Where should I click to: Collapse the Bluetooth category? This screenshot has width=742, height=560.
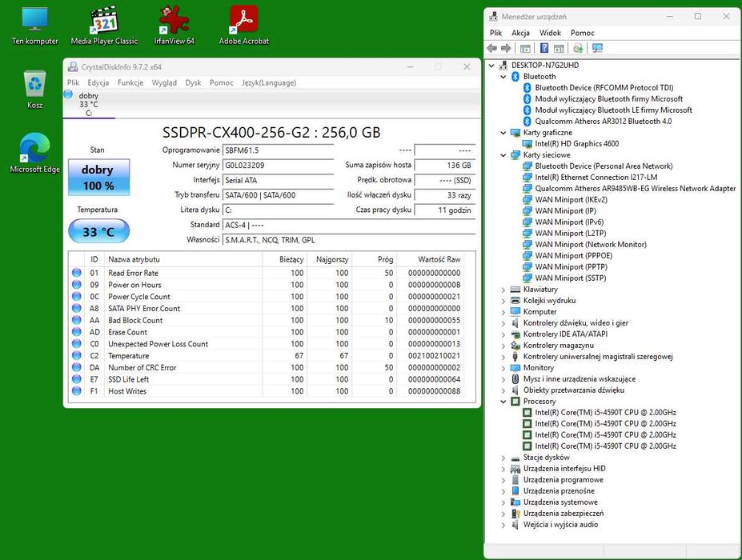[503, 77]
